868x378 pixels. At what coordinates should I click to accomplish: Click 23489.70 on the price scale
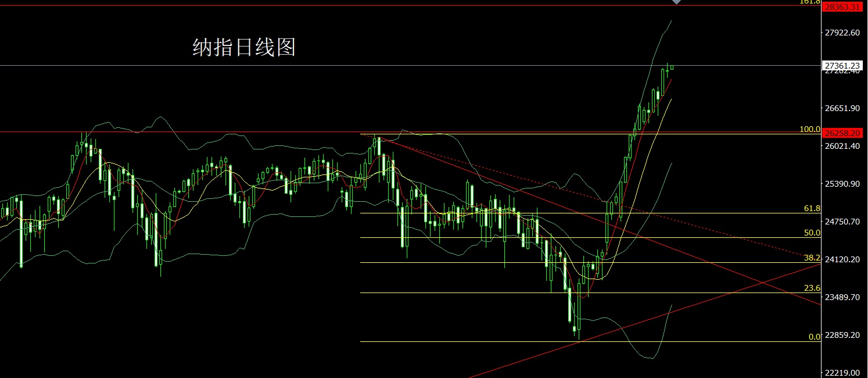click(842, 297)
